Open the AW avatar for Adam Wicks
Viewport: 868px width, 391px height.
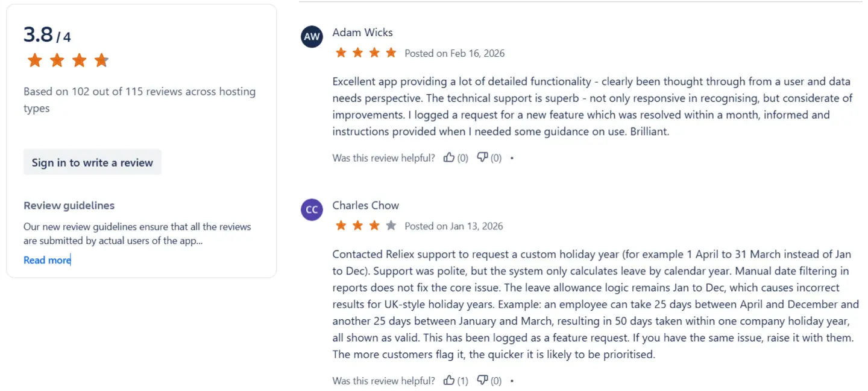pos(312,37)
